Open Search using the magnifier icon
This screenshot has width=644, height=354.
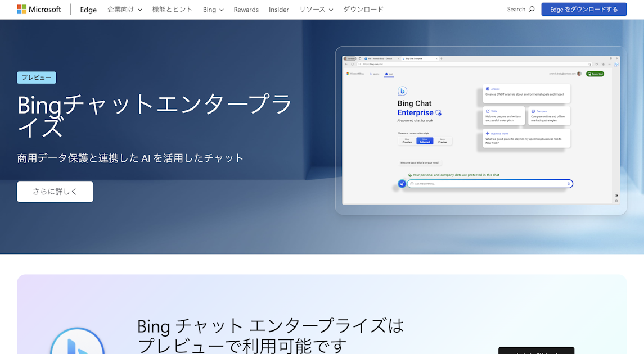click(x=532, y=9)
